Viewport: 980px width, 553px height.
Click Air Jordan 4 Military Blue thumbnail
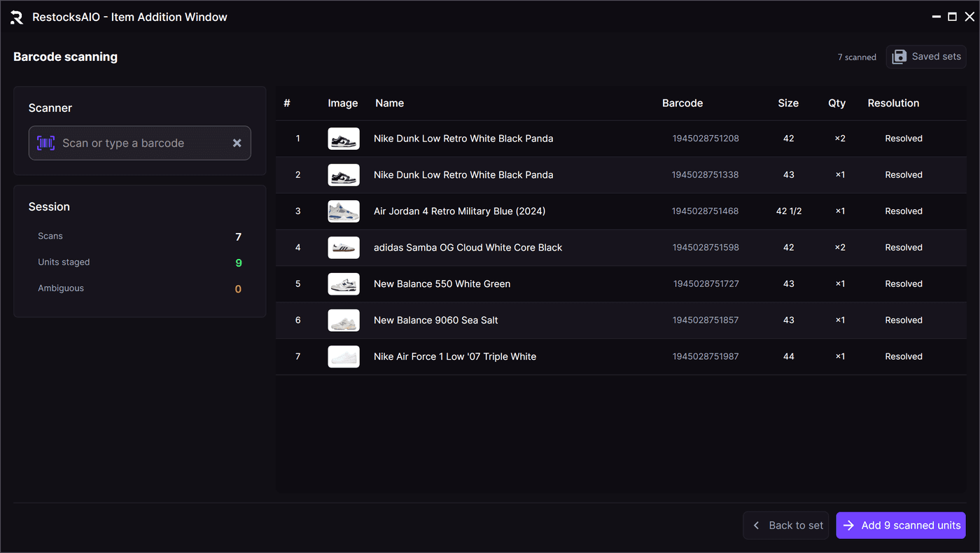pyautogui.click(x=344, y=211)
